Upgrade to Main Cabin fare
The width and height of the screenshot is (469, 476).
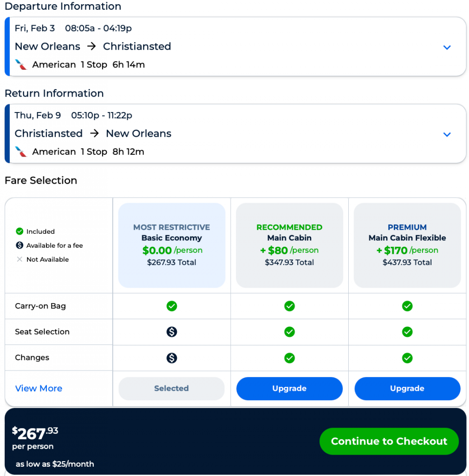[289, 389]
